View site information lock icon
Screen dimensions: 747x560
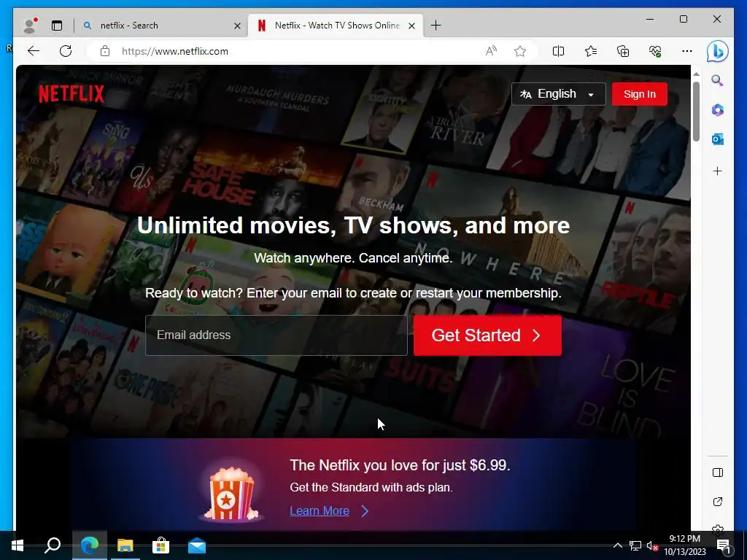(x=105, y=52)
